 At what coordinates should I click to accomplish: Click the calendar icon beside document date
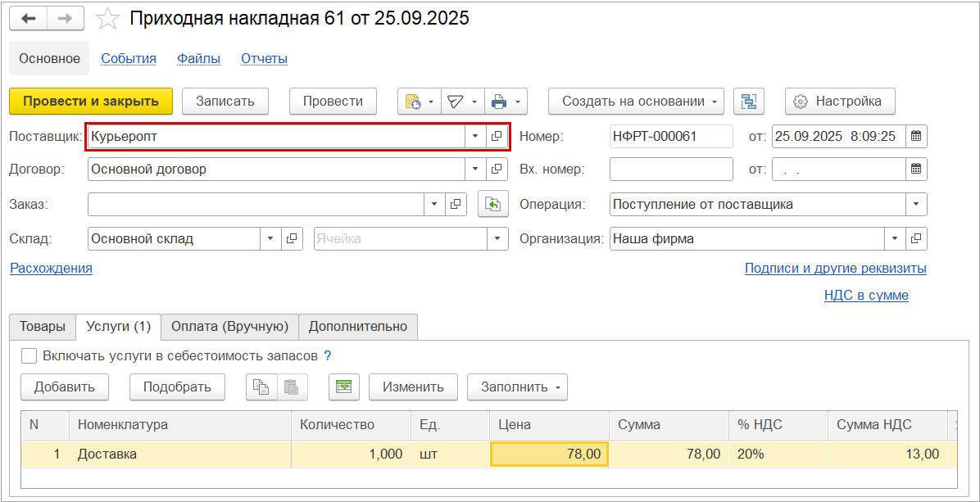click(x=916, y=136)
